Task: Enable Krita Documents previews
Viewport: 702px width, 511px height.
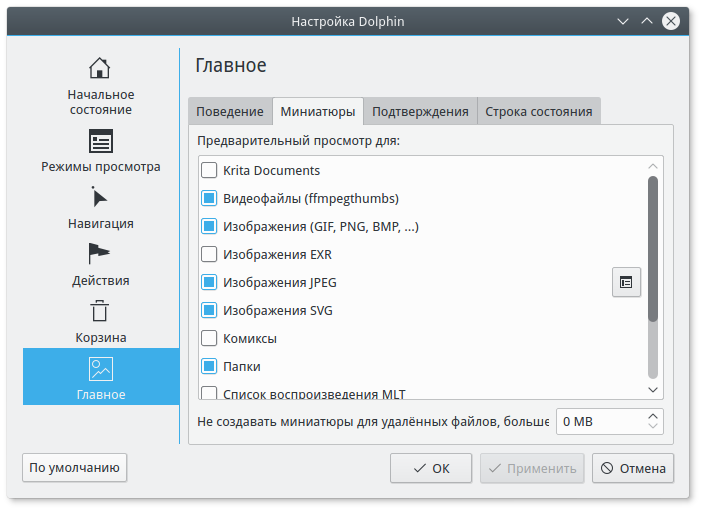Action: pos(209,171)
